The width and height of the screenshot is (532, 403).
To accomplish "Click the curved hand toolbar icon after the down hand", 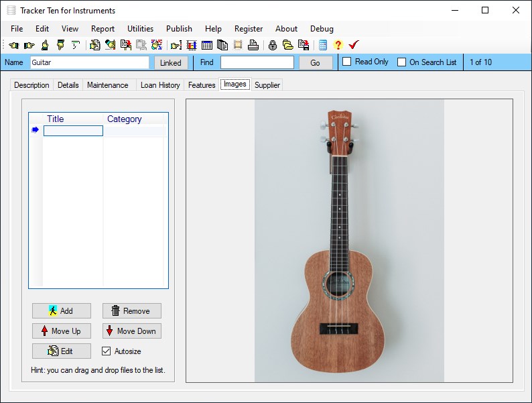I will (76, 45).
